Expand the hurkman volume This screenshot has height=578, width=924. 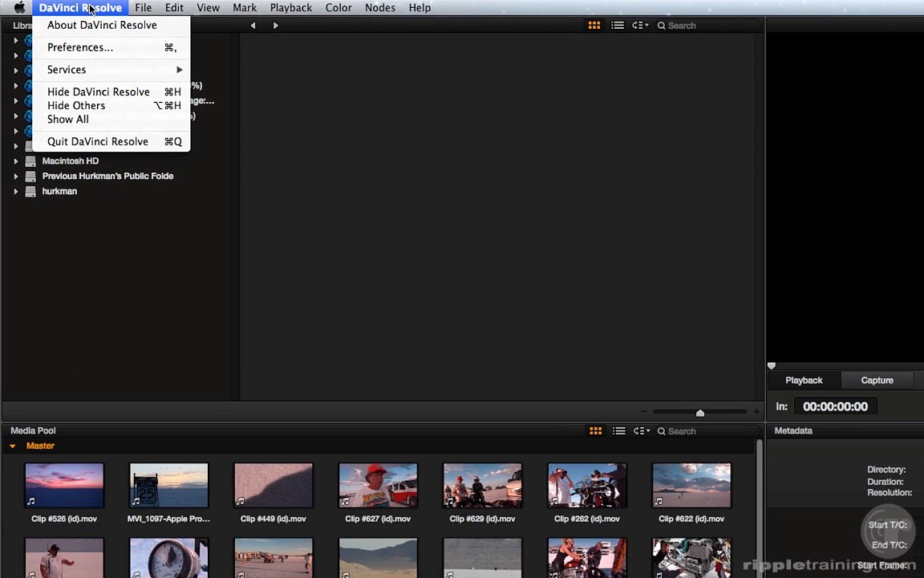(x=16, y=192)
